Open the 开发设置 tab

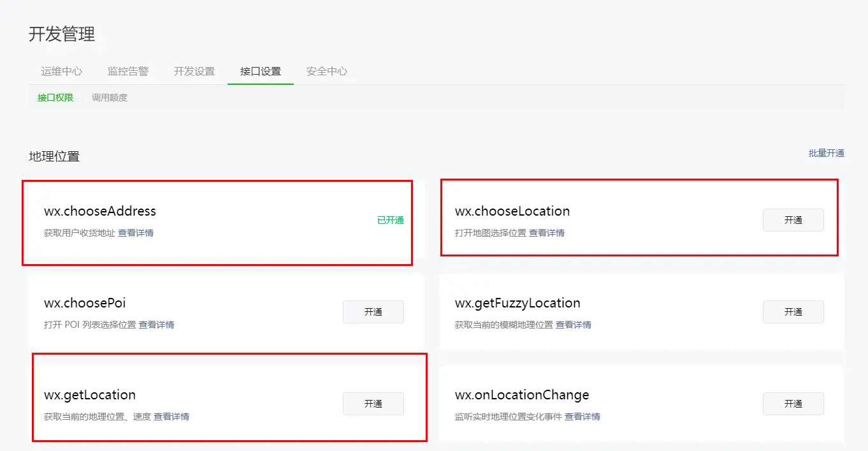click(194, 71)
